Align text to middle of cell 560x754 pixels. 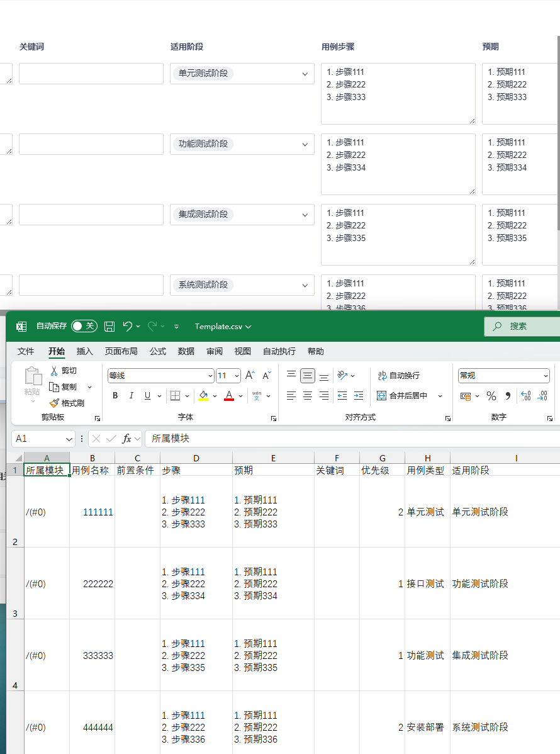[308, 376]
